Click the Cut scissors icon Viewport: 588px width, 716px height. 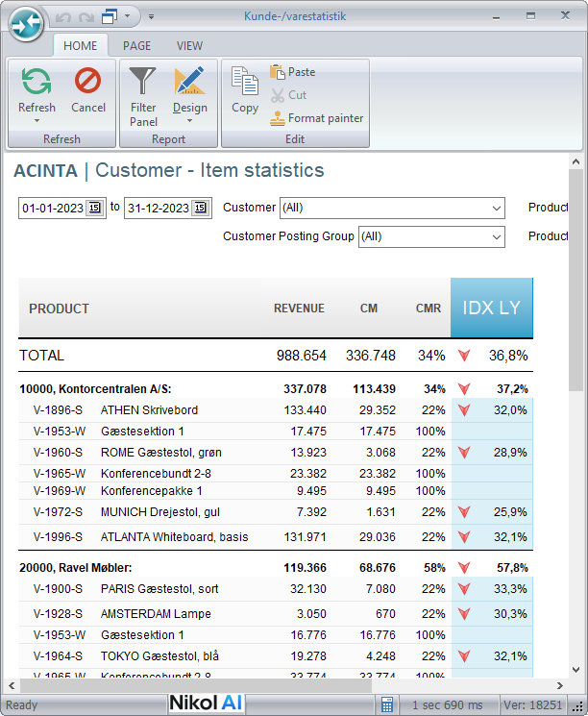(277, 95)
